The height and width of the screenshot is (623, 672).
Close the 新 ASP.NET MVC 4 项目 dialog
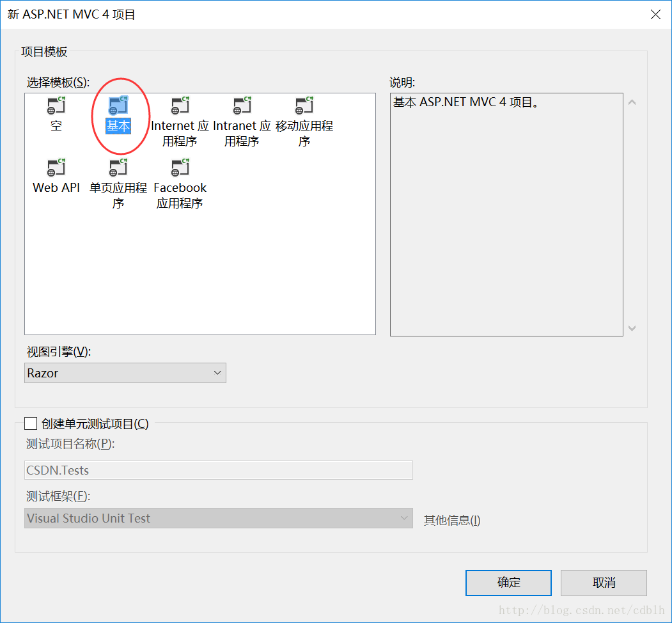pyautogui.click(x=655, y=15)
